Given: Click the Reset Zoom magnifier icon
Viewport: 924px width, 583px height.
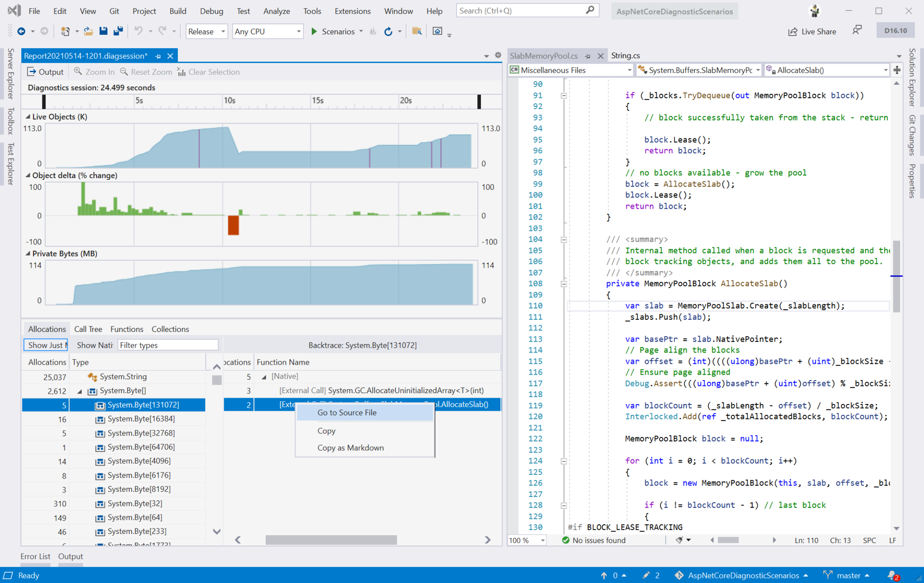Looking at the screenshot, I should tap(124, 71).
